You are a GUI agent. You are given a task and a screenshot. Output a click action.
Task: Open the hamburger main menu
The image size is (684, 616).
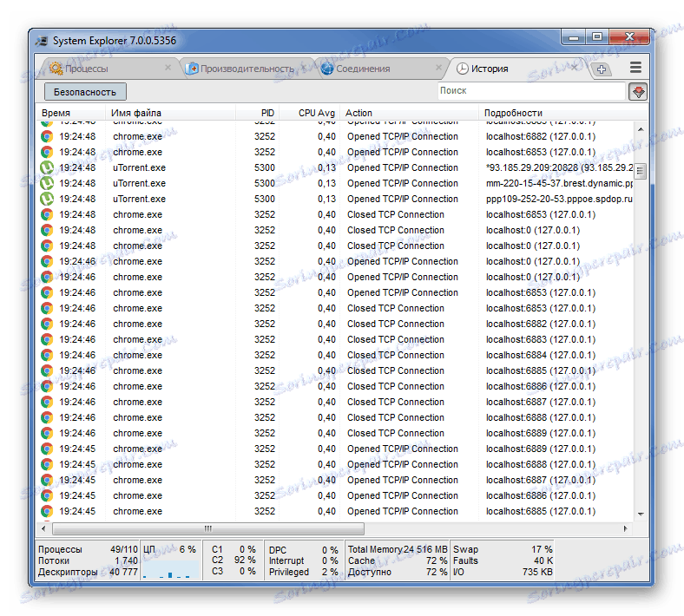tap(635, 67)
